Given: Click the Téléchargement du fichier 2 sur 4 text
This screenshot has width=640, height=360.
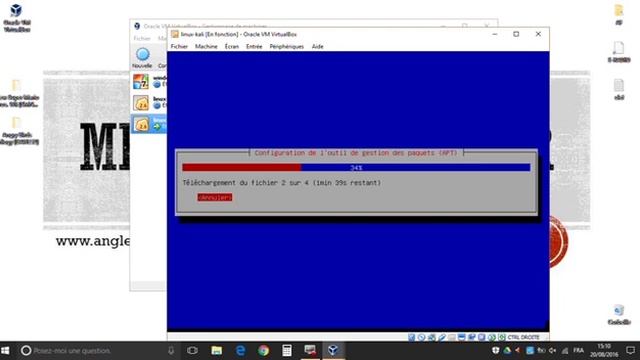Looking at the screenshot, I should tap(281, 183).
